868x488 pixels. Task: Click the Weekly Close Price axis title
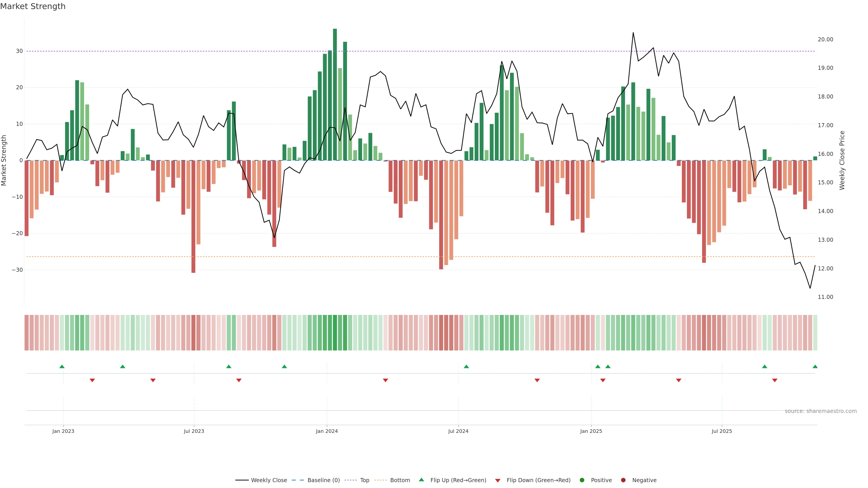[842, 160]
